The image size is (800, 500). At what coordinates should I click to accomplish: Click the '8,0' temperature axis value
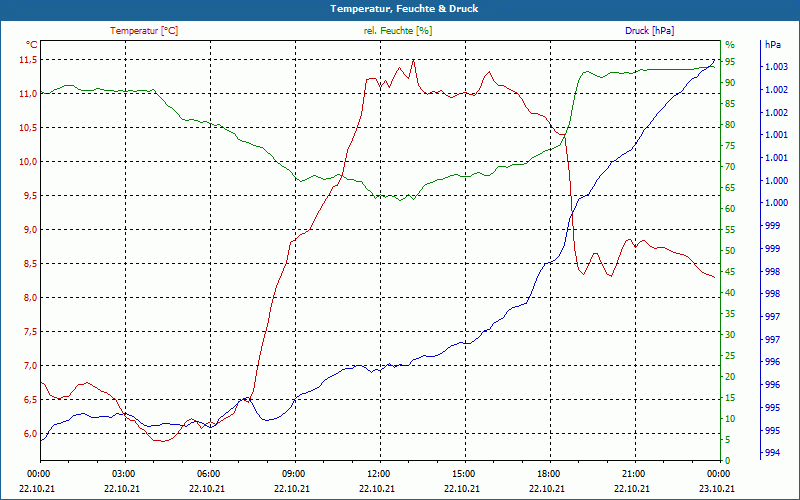tap(30, 298)
